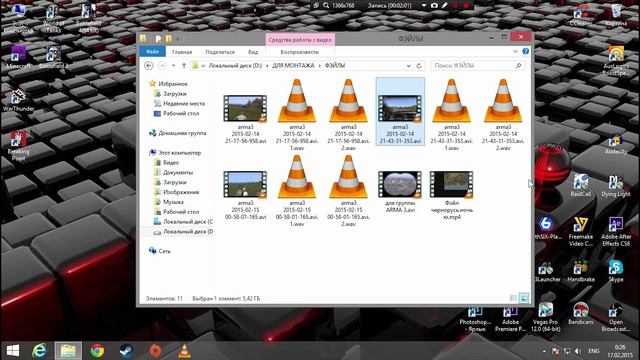Open the VLC player icon in taskbar
The image size is (640, 360).
(x=184, y=351)
